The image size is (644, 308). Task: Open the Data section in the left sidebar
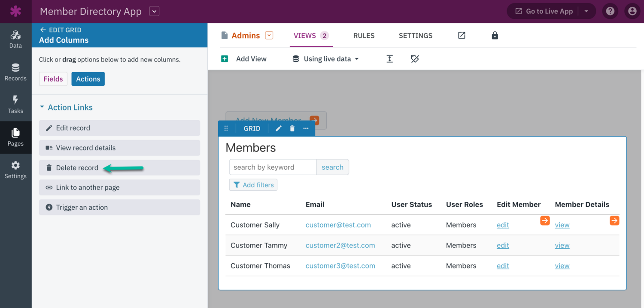click(x=16, y=39)
